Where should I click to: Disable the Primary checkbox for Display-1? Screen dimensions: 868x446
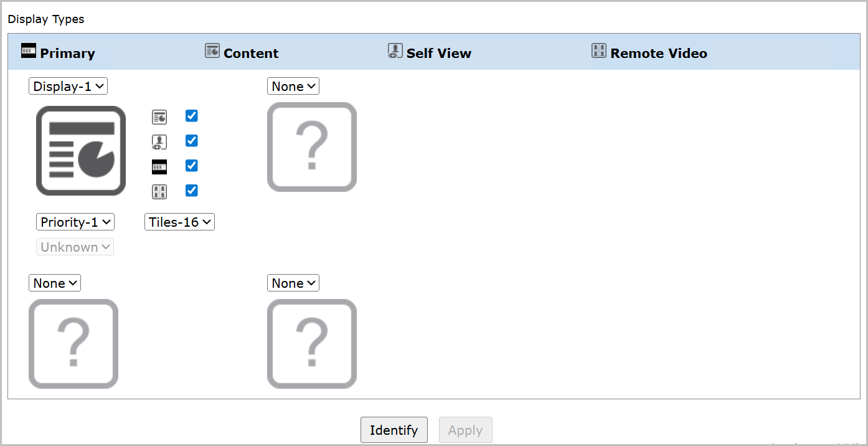click(x=192, y=166)
